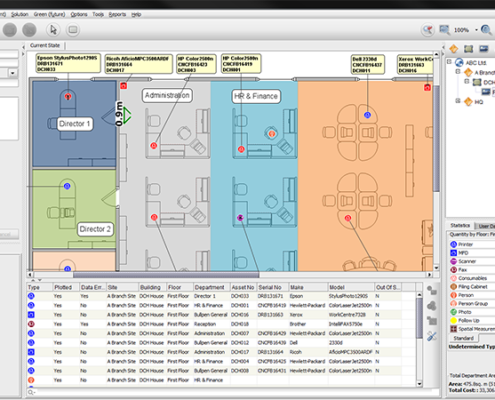Activate the zoom-to-area tool
Image resolution: width=495 pixels, height=400 pixels.
pyautogui.click(x=444, y=30)
